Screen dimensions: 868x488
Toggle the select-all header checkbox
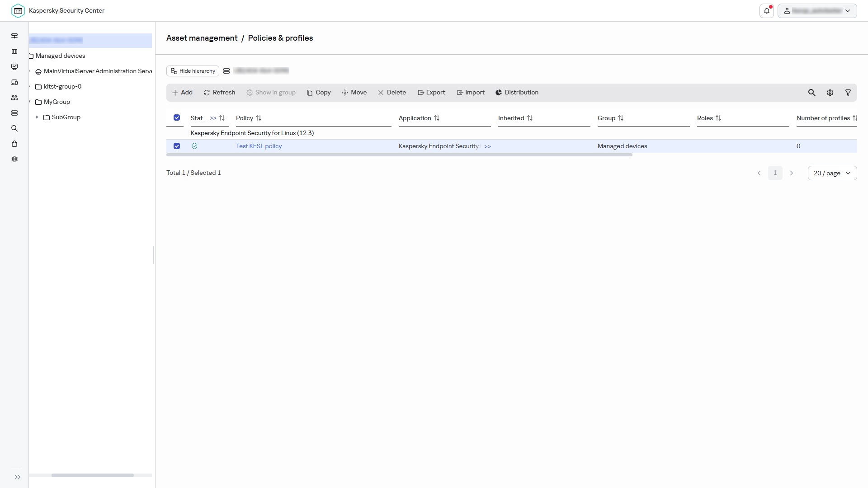click(177, 118)
